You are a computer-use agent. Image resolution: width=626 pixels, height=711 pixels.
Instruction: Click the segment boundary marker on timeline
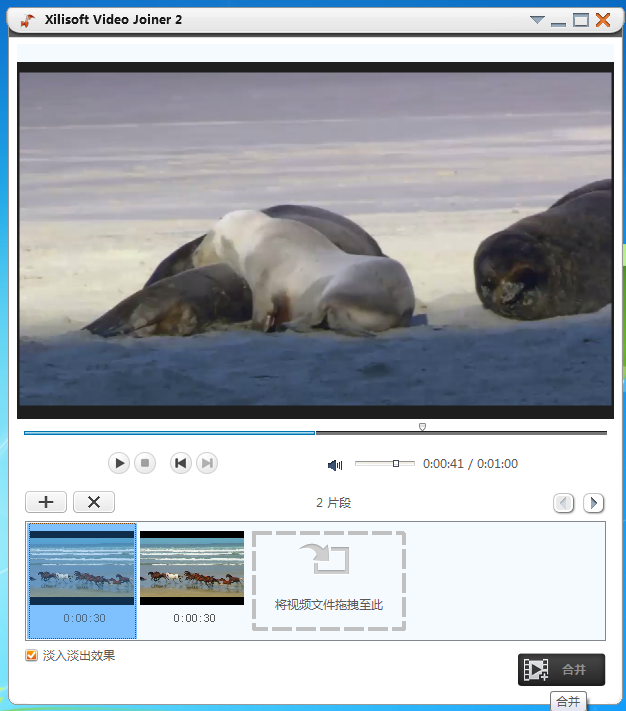(x=422, y=427)
